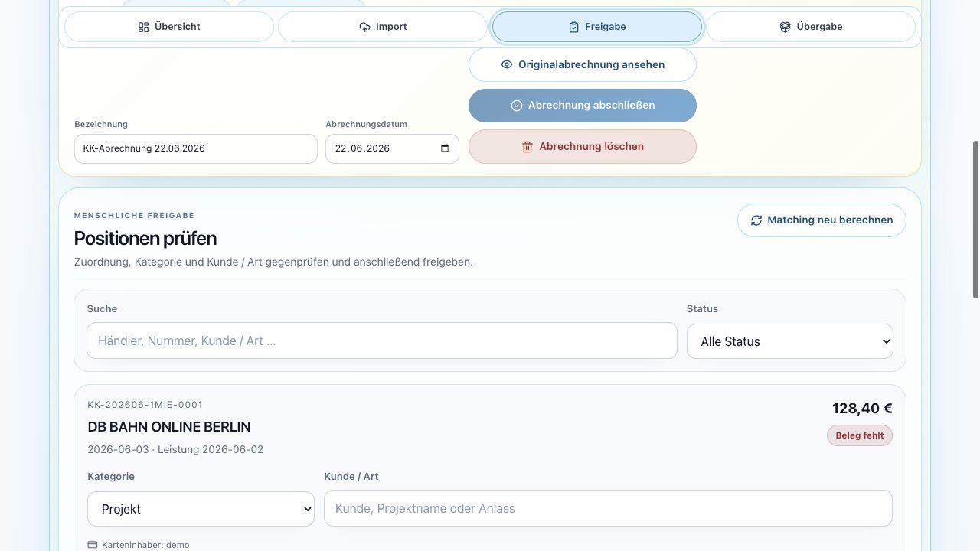This screenshot has height=551, width=980.
Task: Open the calendar picker in Abrechnungsdatum
Action: pyautogui.click(x=445, y=148)
